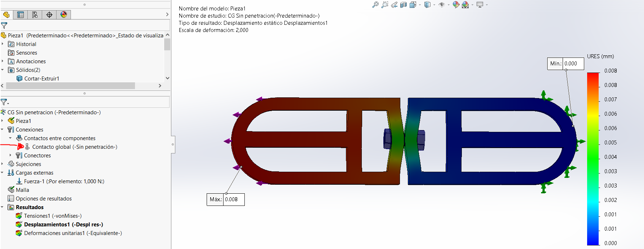The height and width of the screenshot is (249, 644).
Task: Click the panel collapse handle on the splitter
Action: click(x=173, y=144)
